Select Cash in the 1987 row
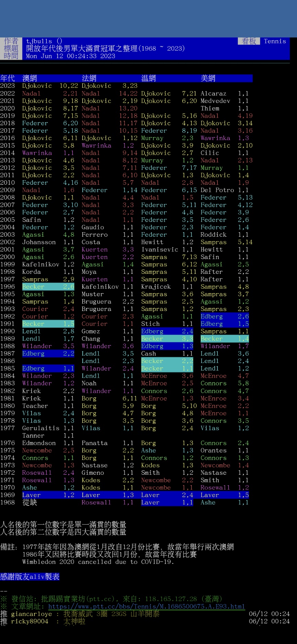297x644 pixels. click(148, 354)
